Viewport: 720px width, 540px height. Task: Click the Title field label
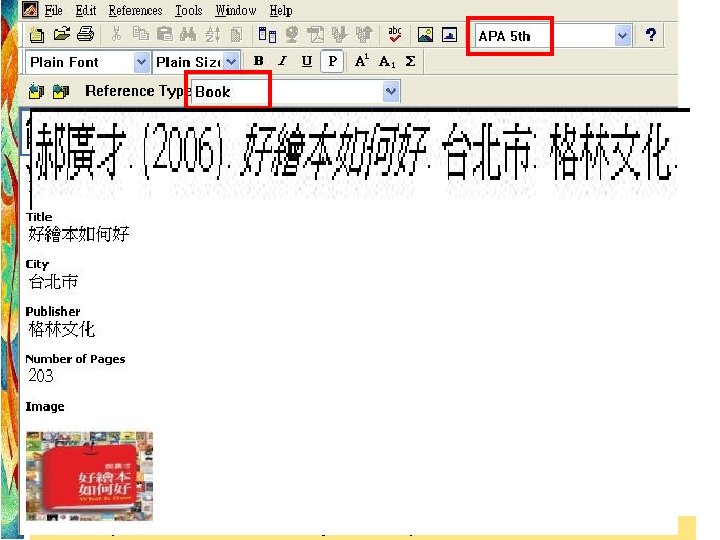[x=39, y=217]
